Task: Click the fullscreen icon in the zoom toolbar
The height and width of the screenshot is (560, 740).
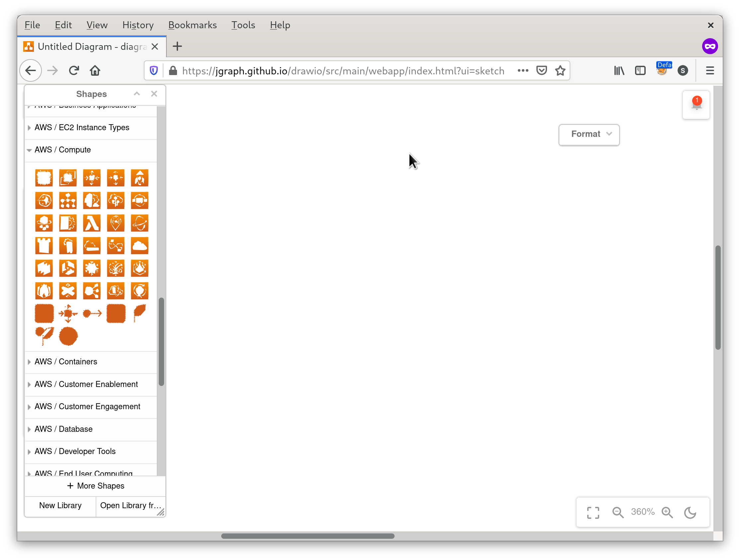Action: (x=593, y=512)
